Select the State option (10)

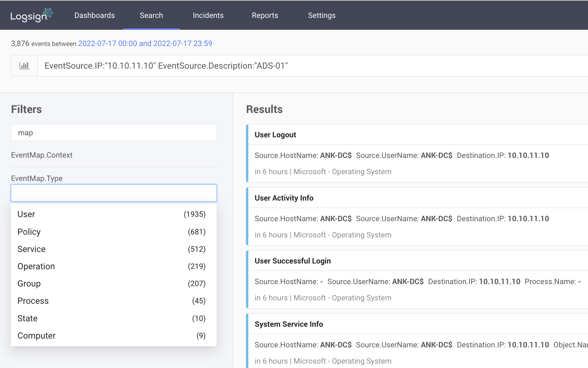[x=114, y=318]
